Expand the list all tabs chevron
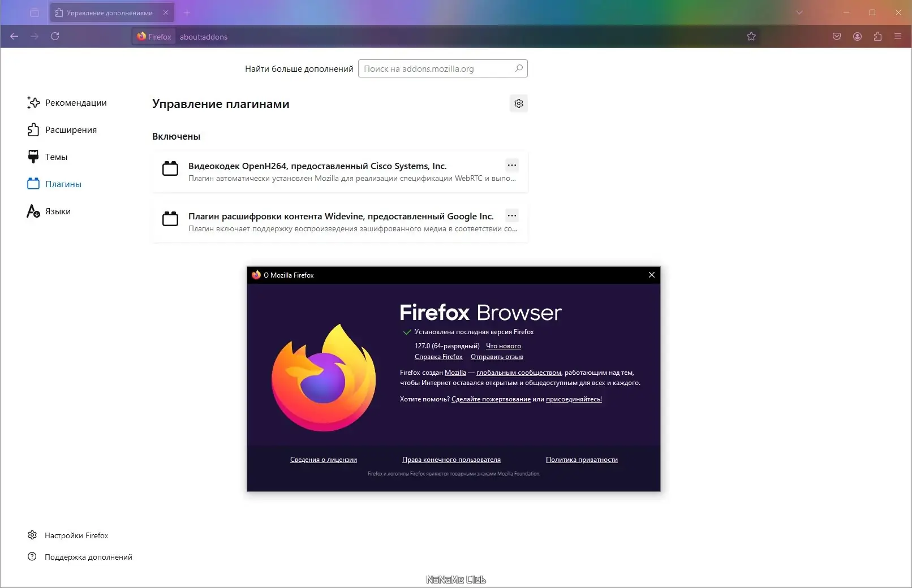The image size is (912, 588). coord(799,12)
